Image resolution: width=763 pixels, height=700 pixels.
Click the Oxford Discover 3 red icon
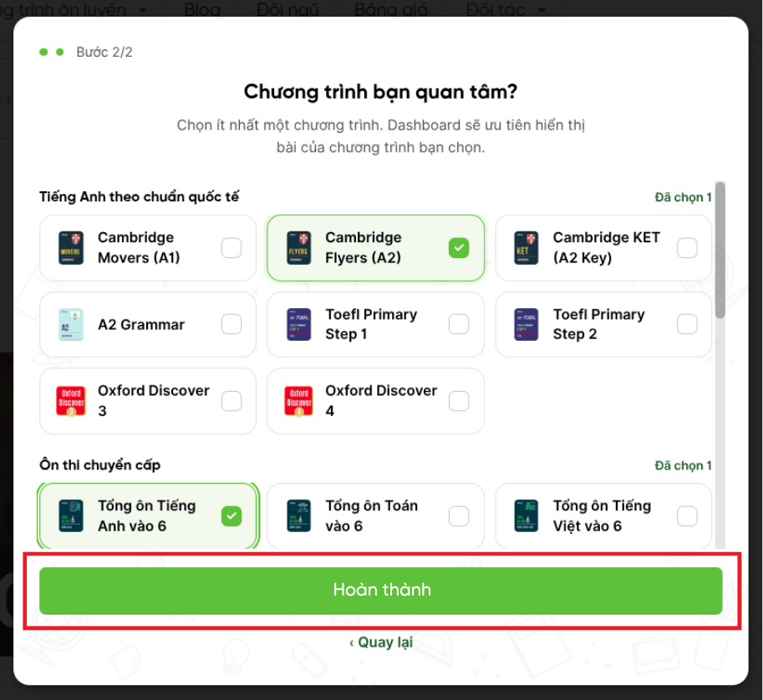tap(71, 401)
